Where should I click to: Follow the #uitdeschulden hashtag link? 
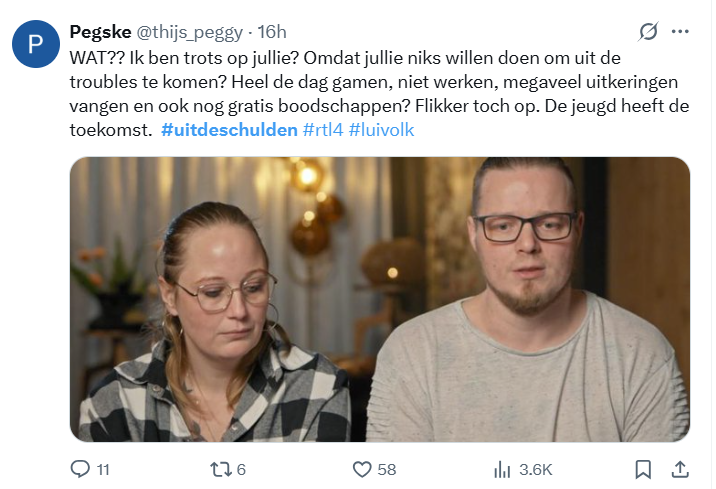pyautogui.click(x=229, y=130)
